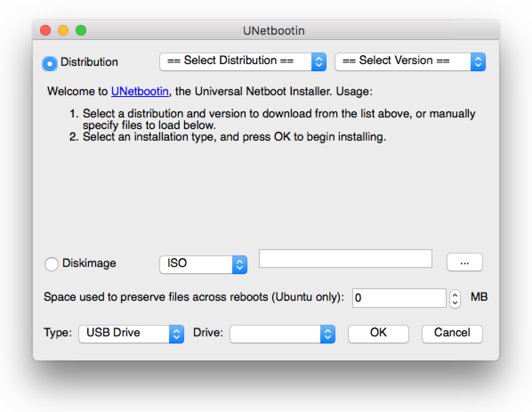532x412 pixels.
Task: Click the browse '...' button for disk image
Action: pyautogui.click(x=464, y=262)
